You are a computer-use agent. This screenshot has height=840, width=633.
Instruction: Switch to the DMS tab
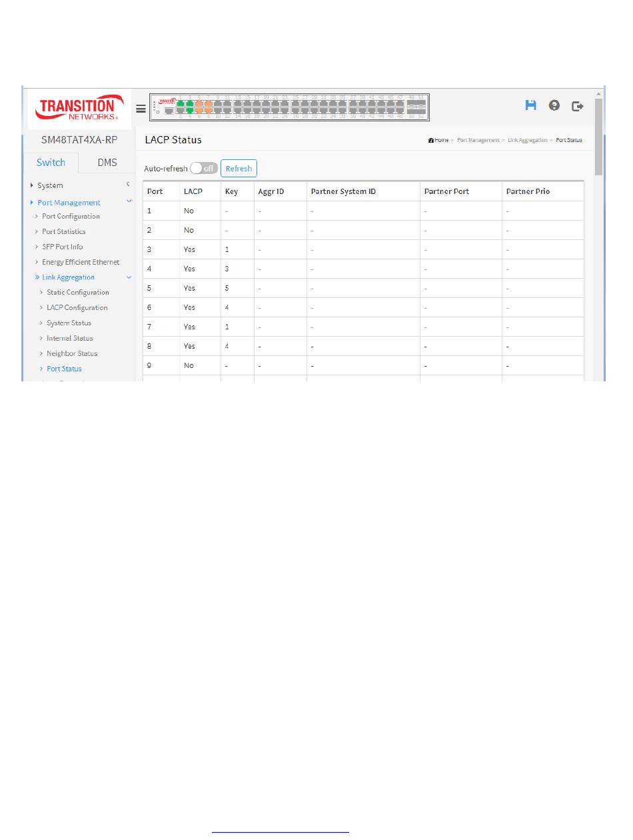107,163
